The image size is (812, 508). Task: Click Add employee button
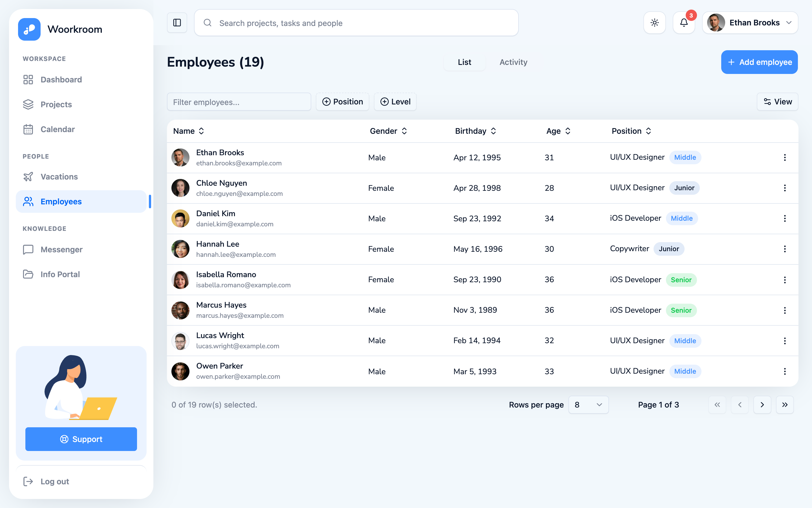coord(759,62)
